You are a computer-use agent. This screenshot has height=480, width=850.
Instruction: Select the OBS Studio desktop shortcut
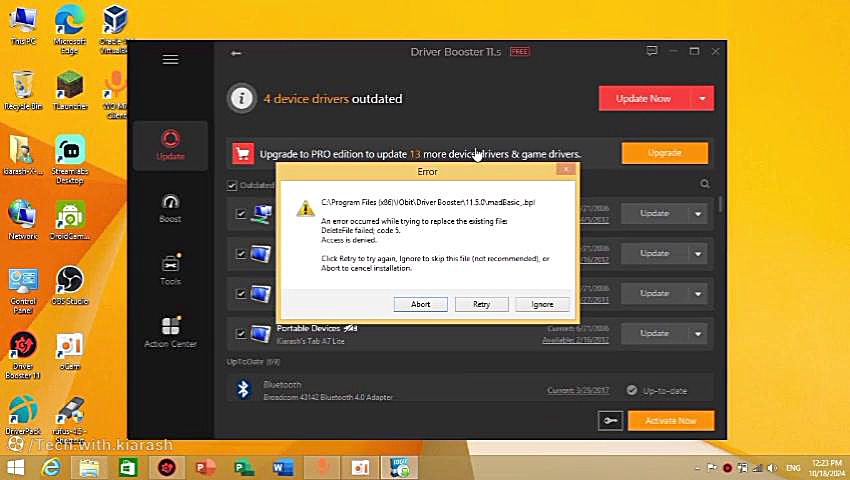click(x=70, y=285)
